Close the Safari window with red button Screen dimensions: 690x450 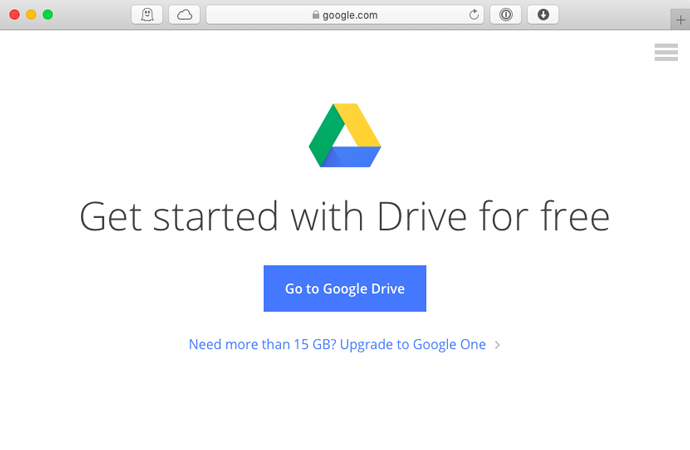(x=15, y=15)
